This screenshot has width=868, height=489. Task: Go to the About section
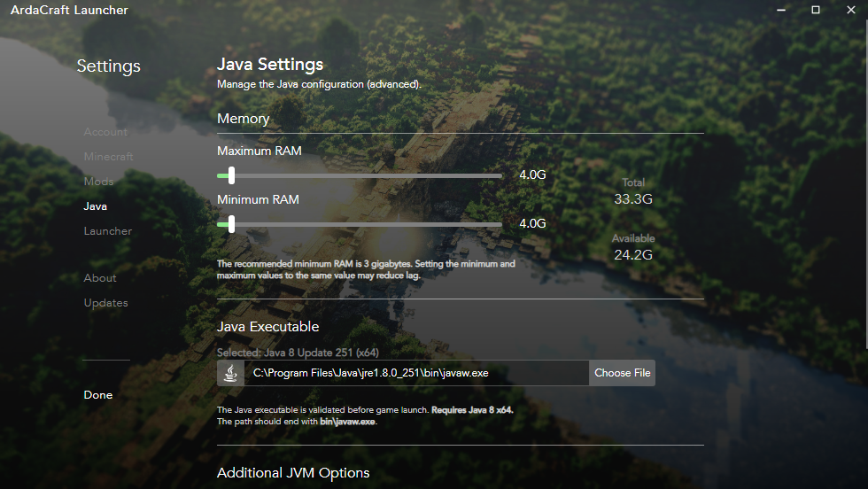(100, 278)
